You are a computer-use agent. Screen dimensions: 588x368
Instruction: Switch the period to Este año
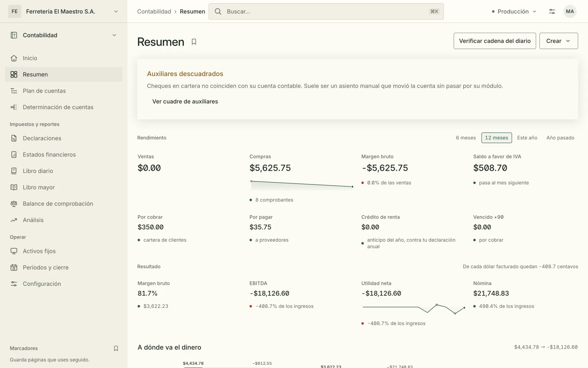(527, 138)
